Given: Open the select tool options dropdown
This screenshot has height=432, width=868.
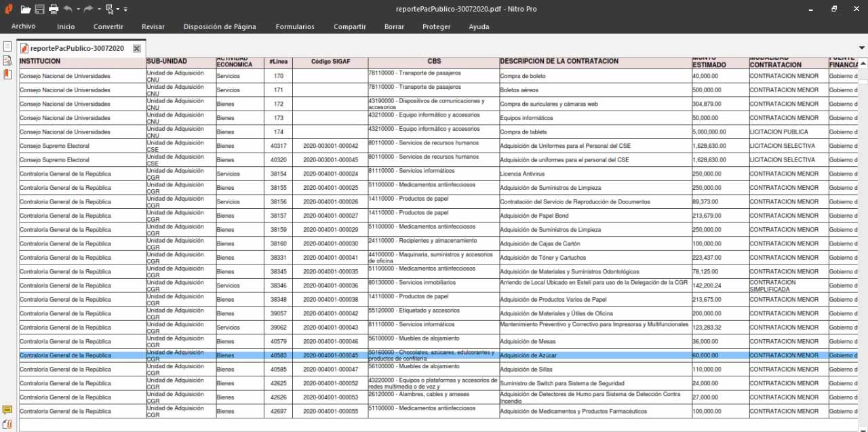Looking at the screenshot, I should [118, 9].
